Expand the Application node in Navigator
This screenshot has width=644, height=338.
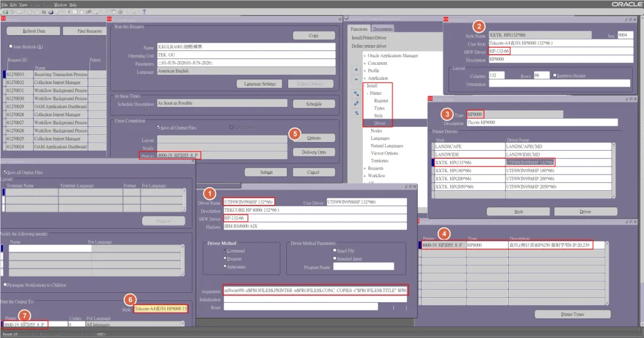click(365, 78)
